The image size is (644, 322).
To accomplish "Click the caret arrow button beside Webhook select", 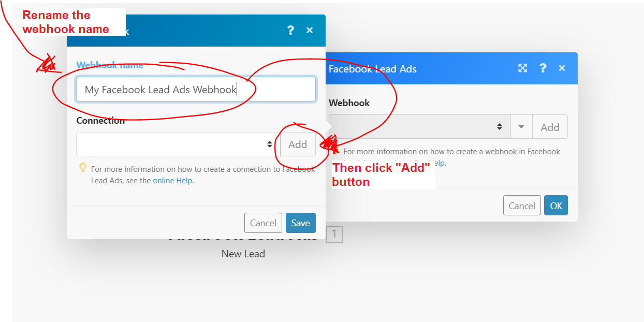I will pos(521,127).
